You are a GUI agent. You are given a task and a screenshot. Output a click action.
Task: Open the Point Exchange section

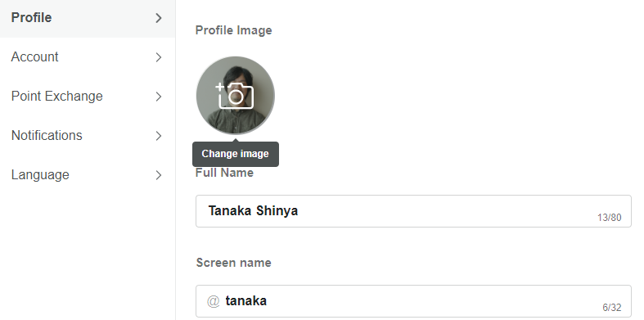tap(88, 97)
